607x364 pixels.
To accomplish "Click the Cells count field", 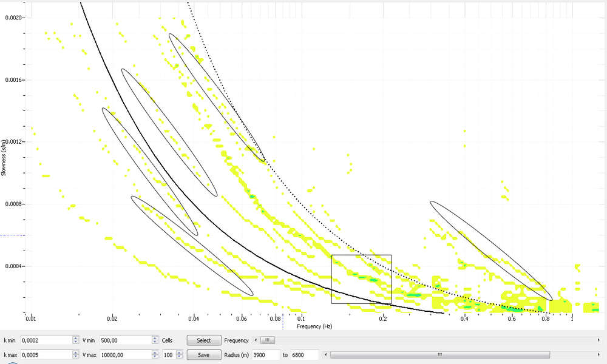I will tap(168, 355).
